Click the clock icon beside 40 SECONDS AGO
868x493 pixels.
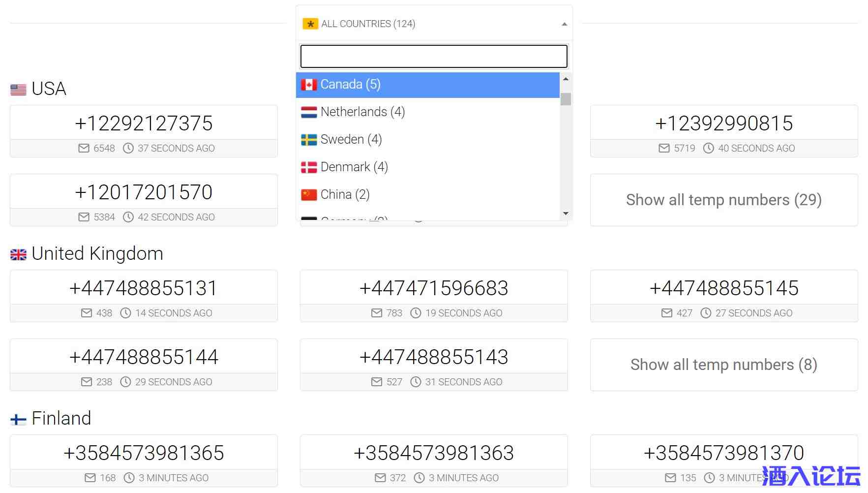pos(708,148)
